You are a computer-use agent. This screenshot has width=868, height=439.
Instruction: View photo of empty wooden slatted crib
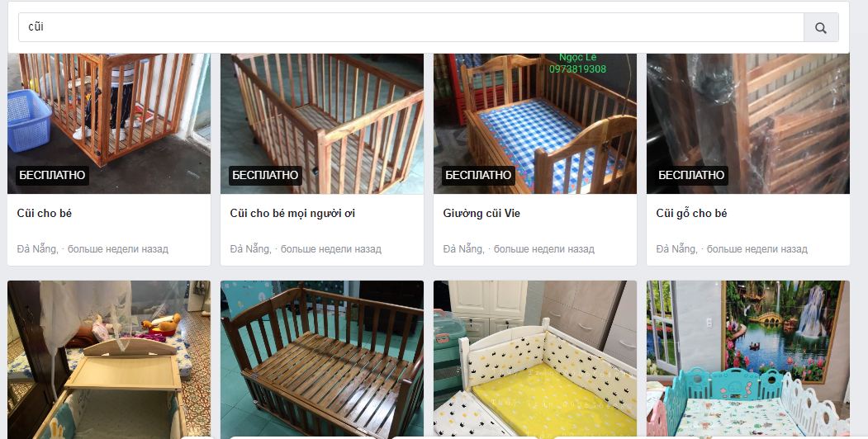[322, 123]
